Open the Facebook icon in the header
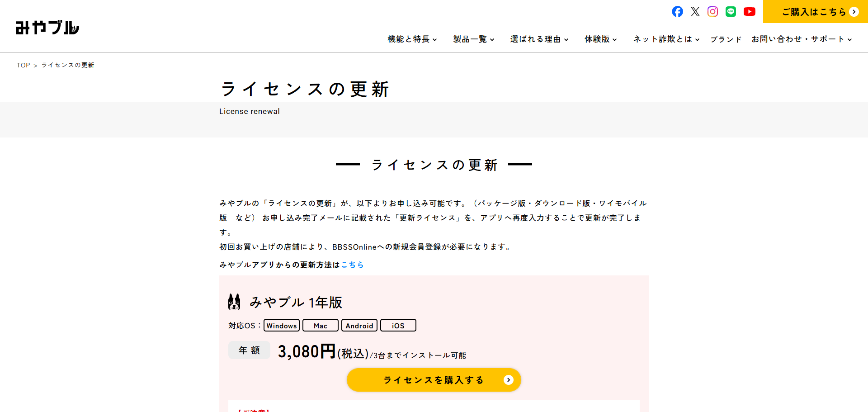The image size is (868, 412). (x=677, y=12)
